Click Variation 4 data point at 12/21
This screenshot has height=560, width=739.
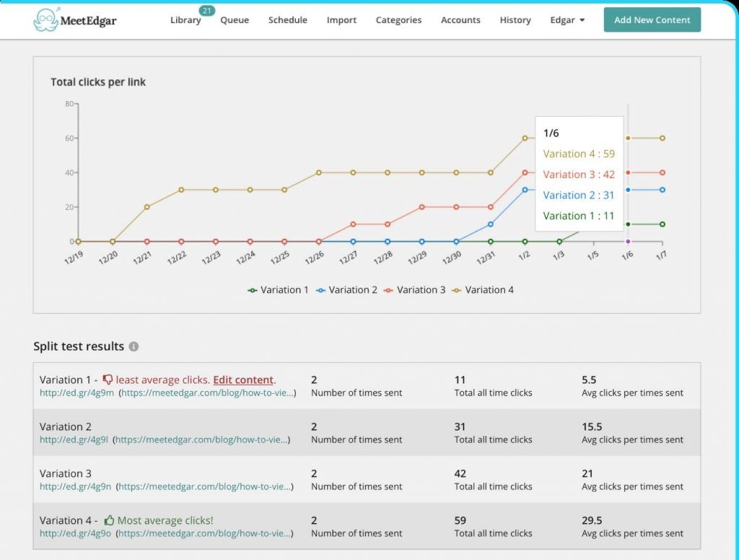[x=147, y=207]
